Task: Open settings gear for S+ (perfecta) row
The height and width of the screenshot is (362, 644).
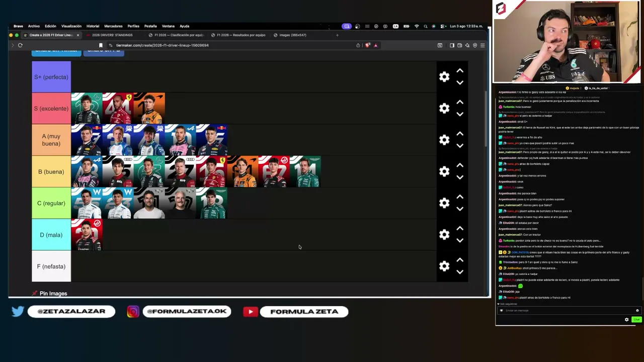Action: click(x=444, y=77)
